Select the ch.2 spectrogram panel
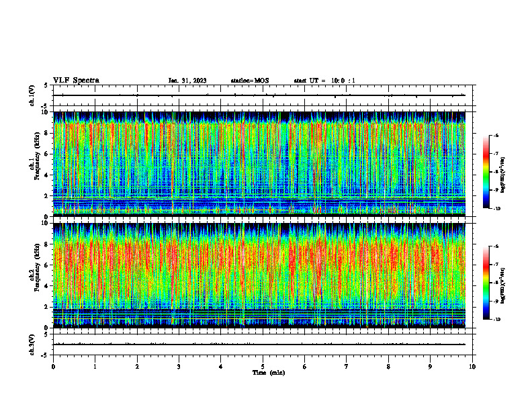This screenshot has width=532, height=411. 259,275
